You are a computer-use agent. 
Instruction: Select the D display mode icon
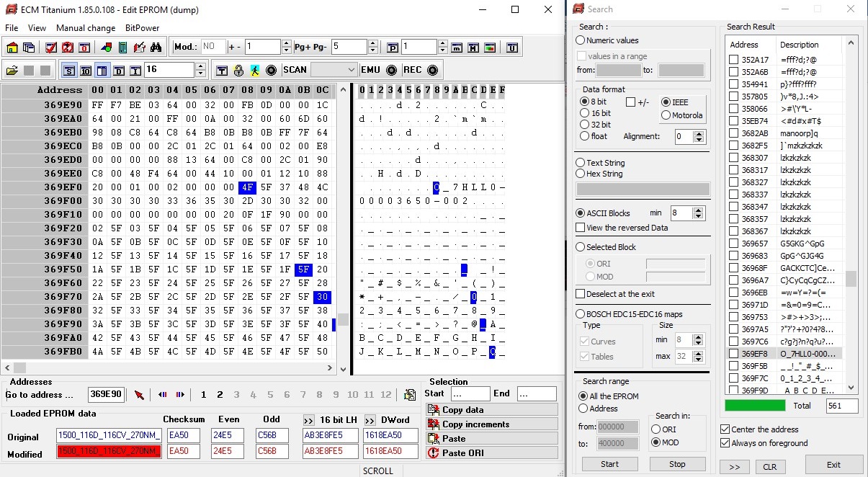tap(118, 70)
